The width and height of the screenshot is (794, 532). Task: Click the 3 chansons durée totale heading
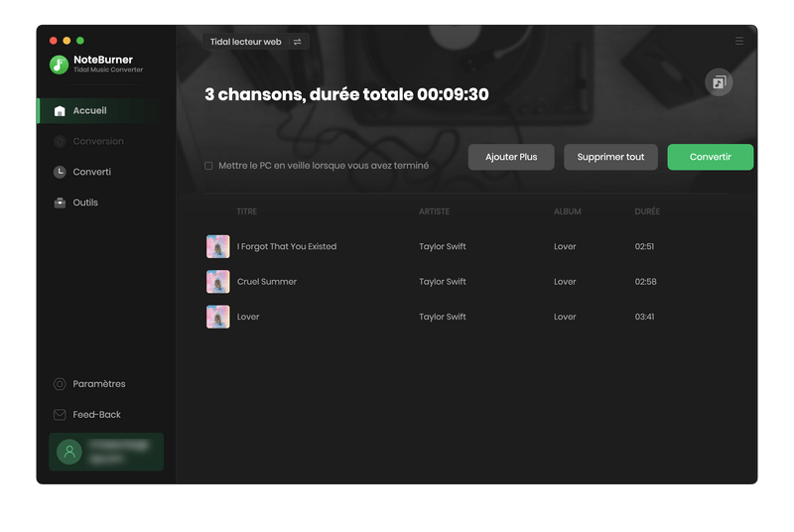point(346,94)
